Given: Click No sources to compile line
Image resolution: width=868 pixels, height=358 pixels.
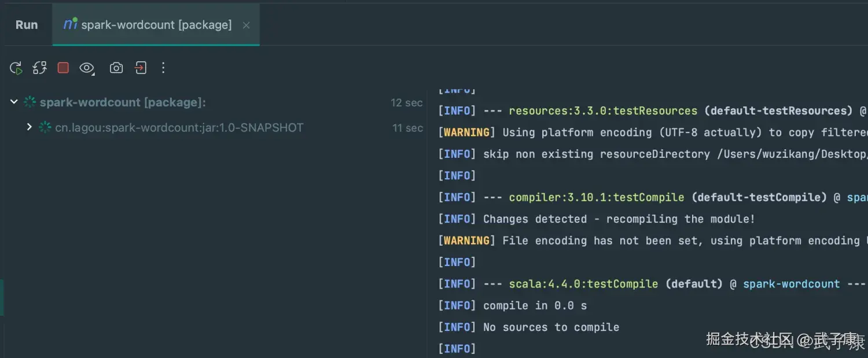Looking at the screenshot, I should coord(529,327).
